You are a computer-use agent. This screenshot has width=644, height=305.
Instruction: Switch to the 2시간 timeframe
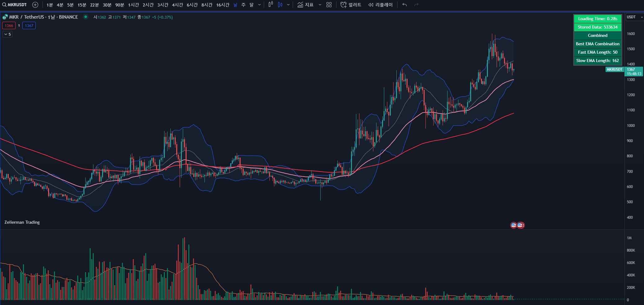tap(148, 5)
